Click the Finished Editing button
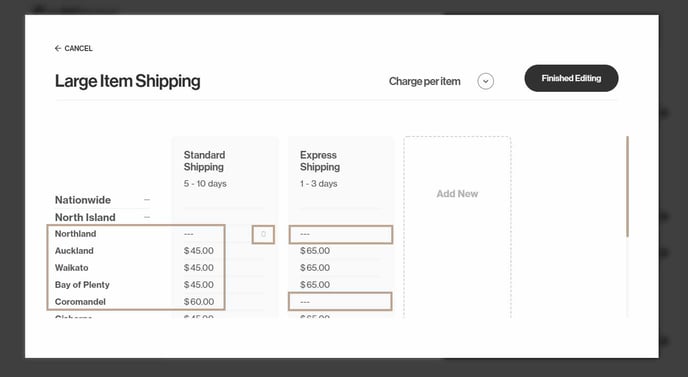 pos(571,78)
